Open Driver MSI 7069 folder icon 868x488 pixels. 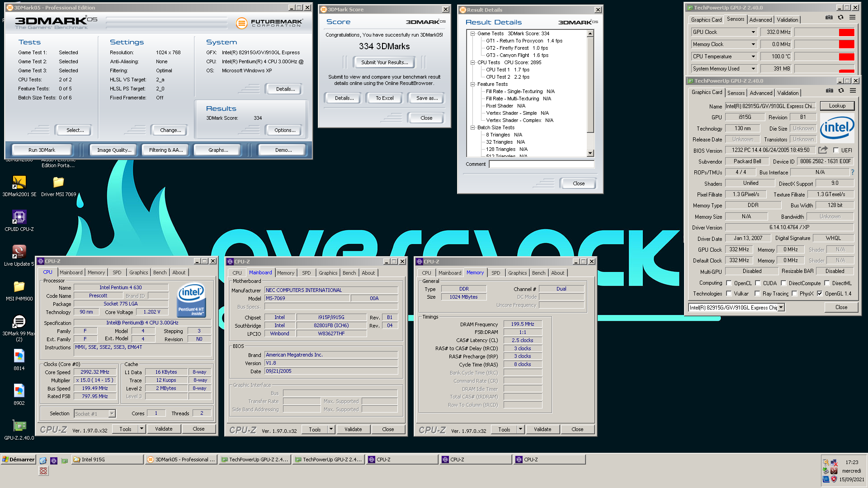click(x=58, y=186)
